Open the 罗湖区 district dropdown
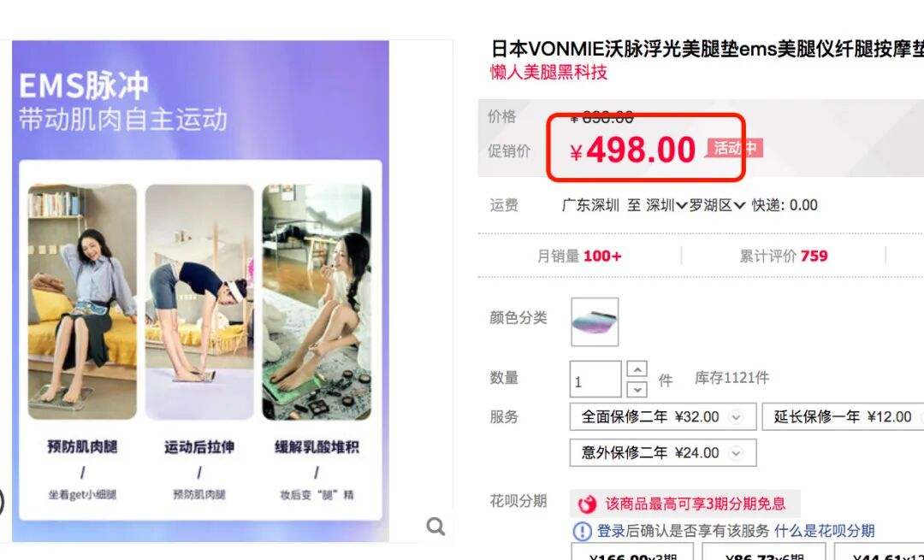This screenshot has width=924, height=560. click(x=717, y=205)
